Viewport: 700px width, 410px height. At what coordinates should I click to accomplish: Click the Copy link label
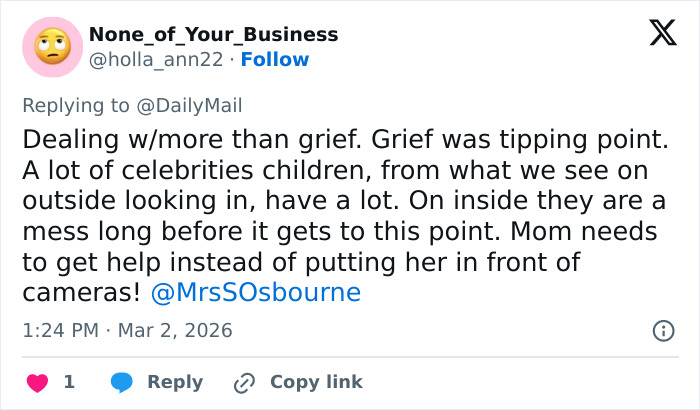[x=316, y=382]
